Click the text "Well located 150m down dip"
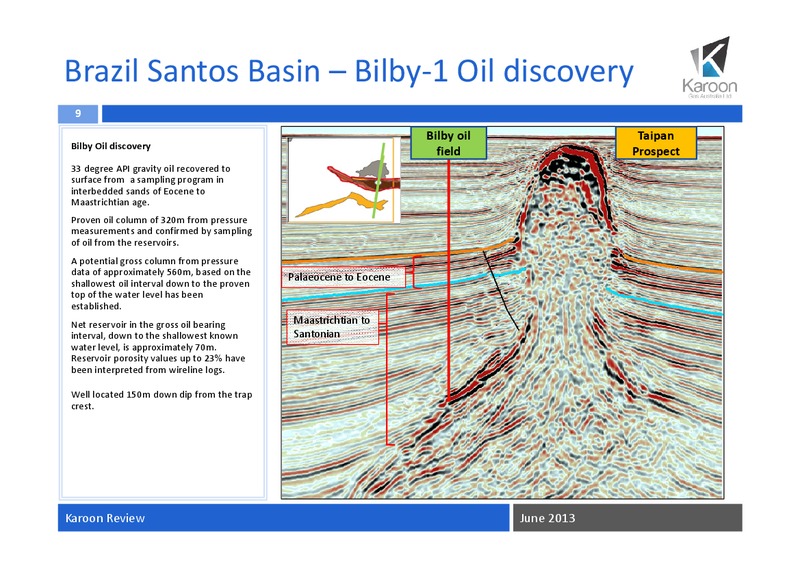 coord(161,400)
